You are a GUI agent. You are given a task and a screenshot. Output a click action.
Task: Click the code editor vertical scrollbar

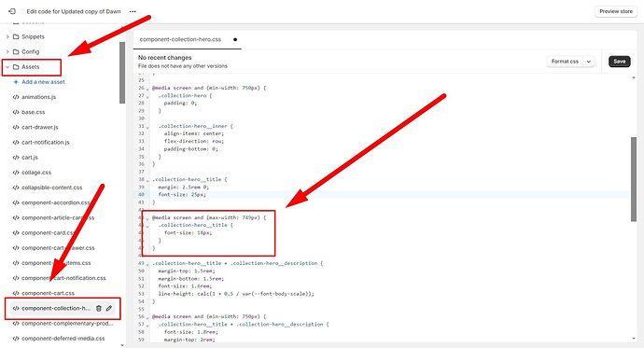pos(634,179)
